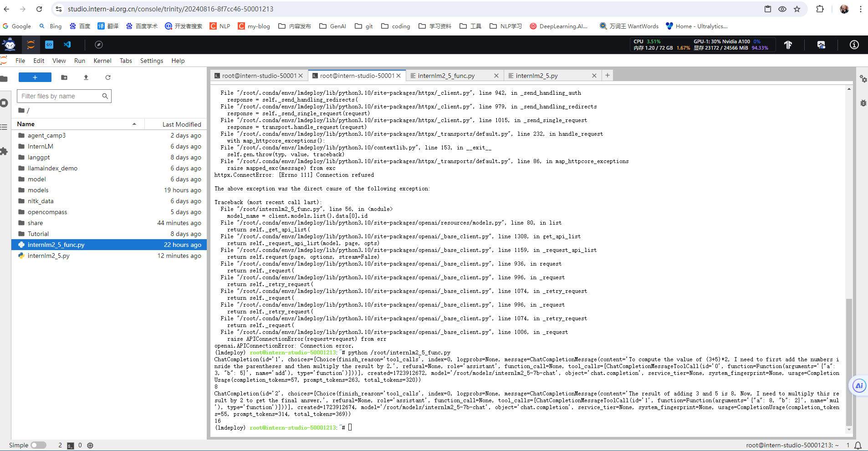This screenshot has height=451, width=868.
Task: Open the InternStudio mascot home icon
Action: point(10,45)
